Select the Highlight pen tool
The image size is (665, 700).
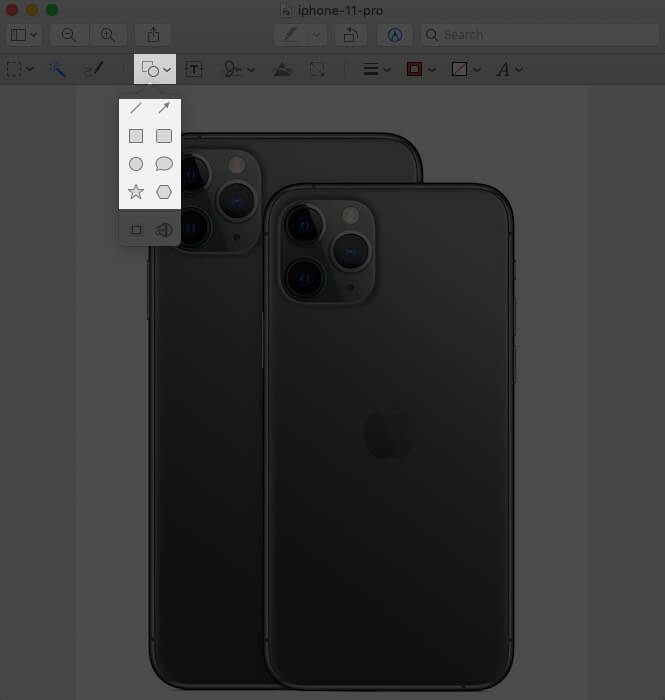click(291, 35)
